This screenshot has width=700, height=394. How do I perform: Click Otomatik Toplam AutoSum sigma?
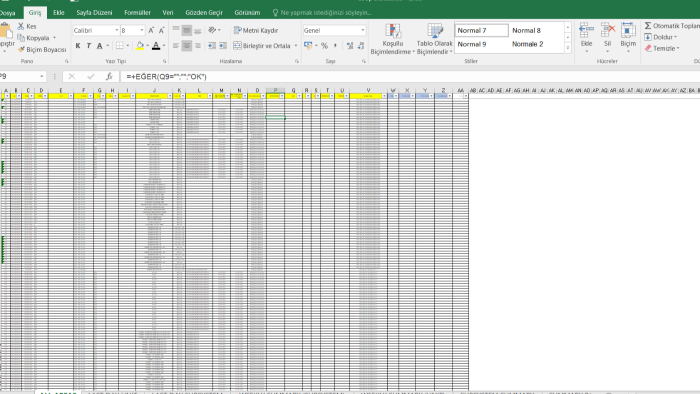coord(648,26)
